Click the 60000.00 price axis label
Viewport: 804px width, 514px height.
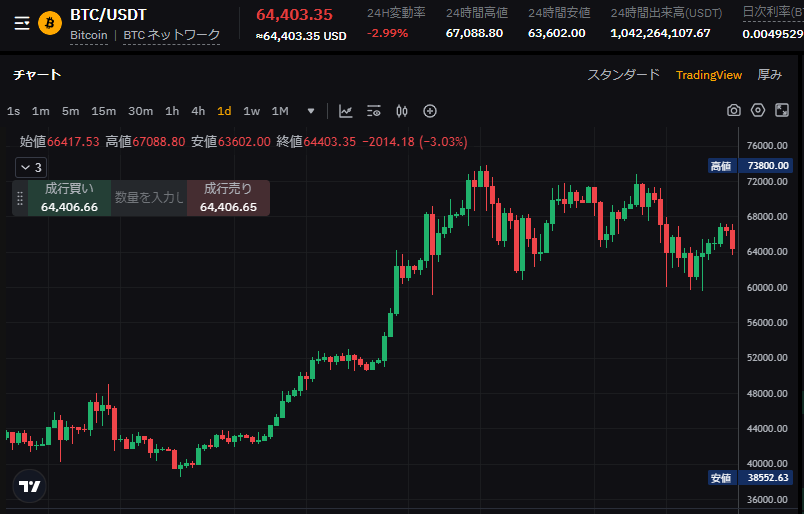767,287
